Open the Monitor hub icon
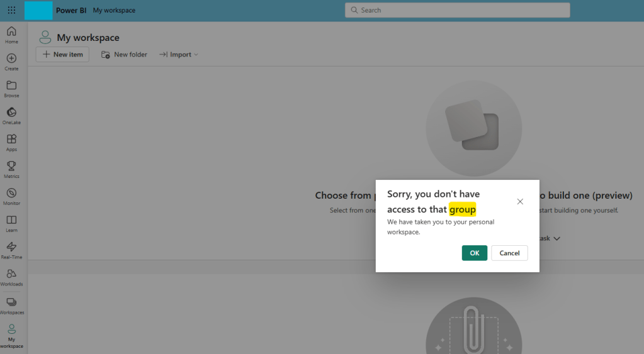644x354 pixels. click(11, 196)
